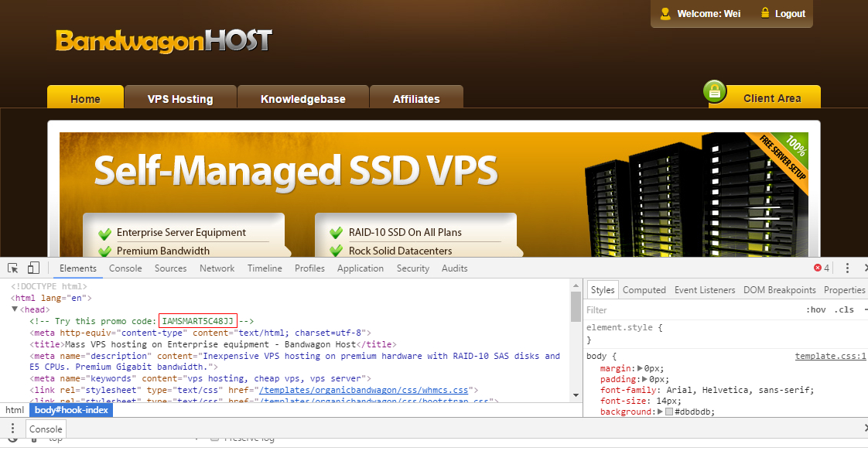Open the Elements panel tab
The image size is (868, 451).
click(x=78, y=268)
